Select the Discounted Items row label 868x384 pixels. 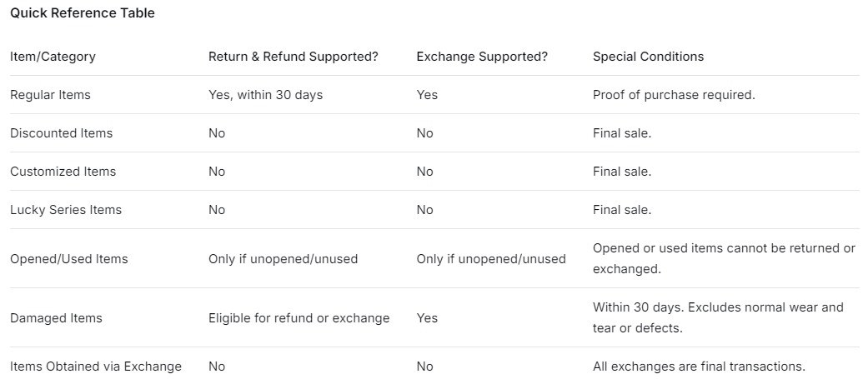(61, 133)
